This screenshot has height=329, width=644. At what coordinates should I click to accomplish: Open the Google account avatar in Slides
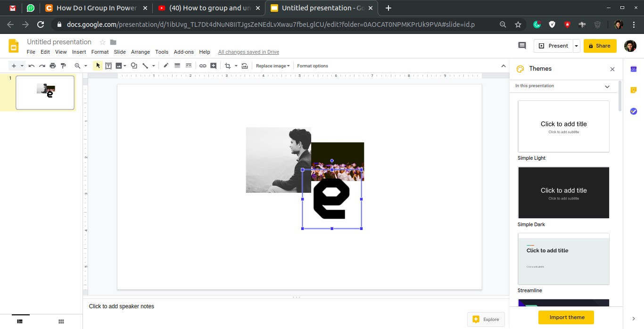tap(630, 46)
